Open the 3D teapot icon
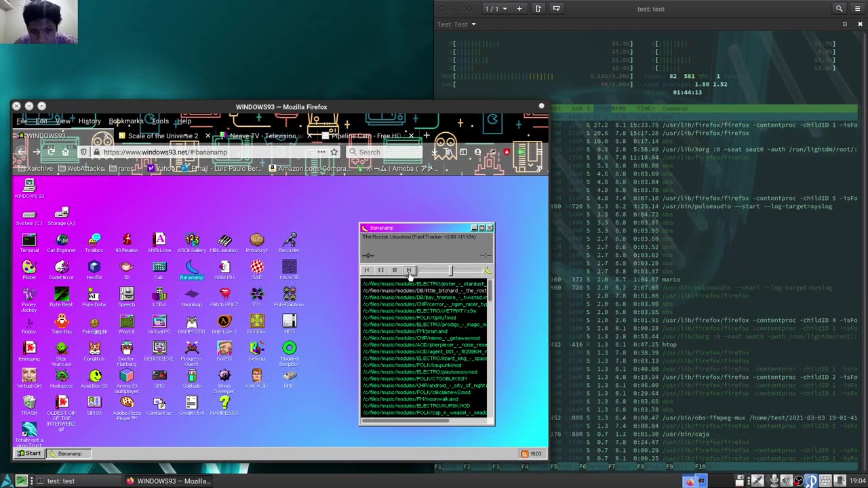Viewport: 868px width, 488px height. coord(127,270)
